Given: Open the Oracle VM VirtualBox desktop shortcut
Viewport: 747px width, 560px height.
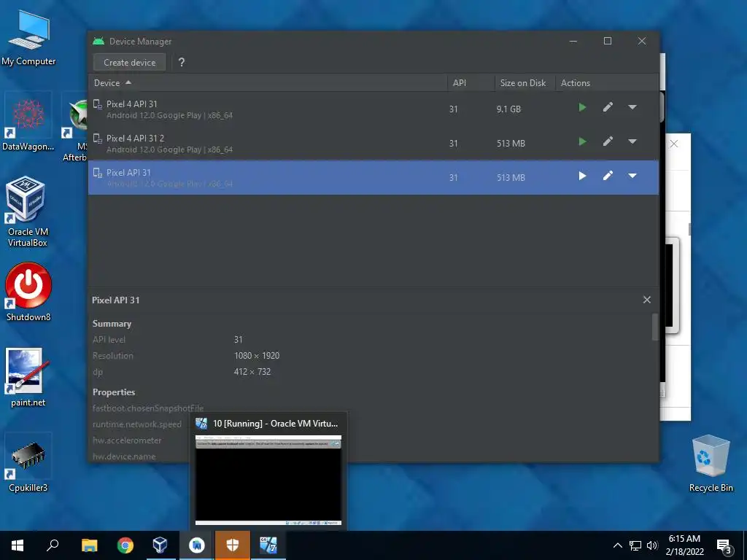Looking at the screenshot, I should pyautogui.click(x=27, y=212).
